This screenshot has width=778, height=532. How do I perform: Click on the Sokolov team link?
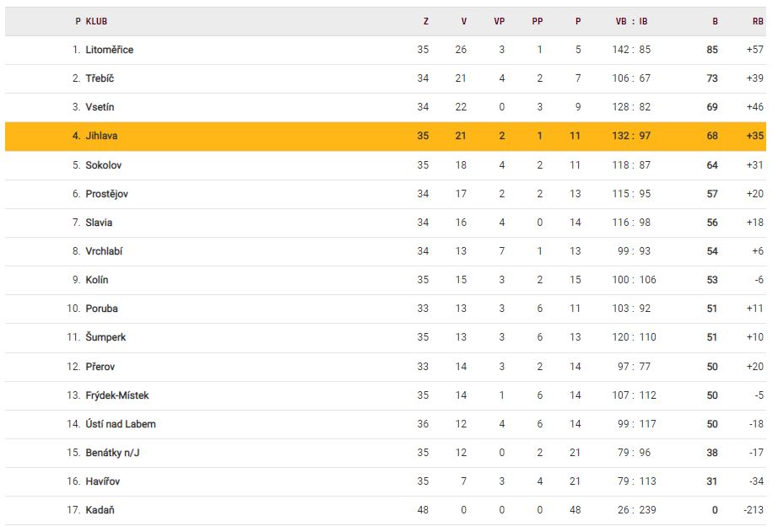pyautogui.click(x=104, y=165)
